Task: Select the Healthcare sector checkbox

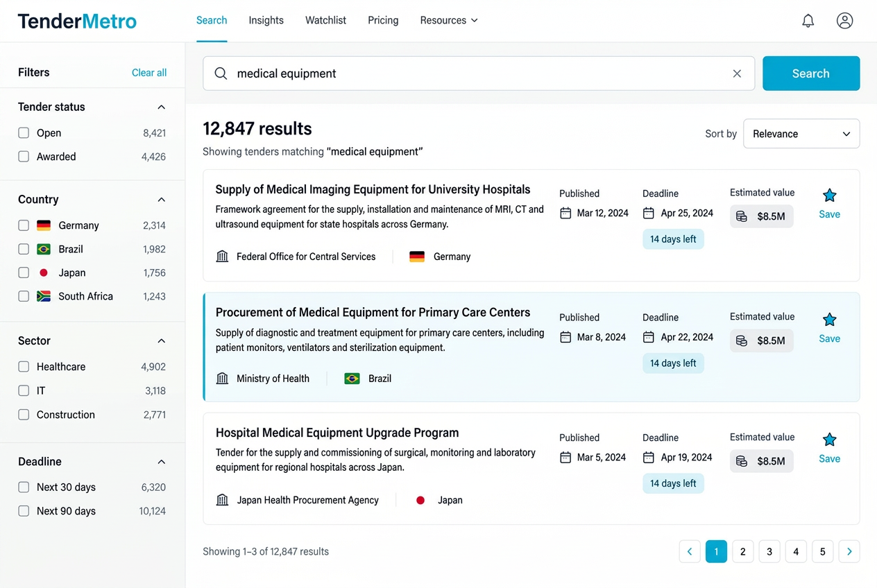Action: pos(24,367)
